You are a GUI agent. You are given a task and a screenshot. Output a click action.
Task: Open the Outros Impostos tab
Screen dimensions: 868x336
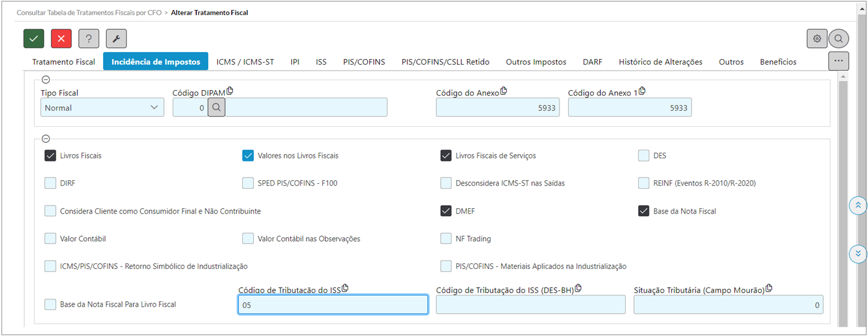[x=536, y=61]
